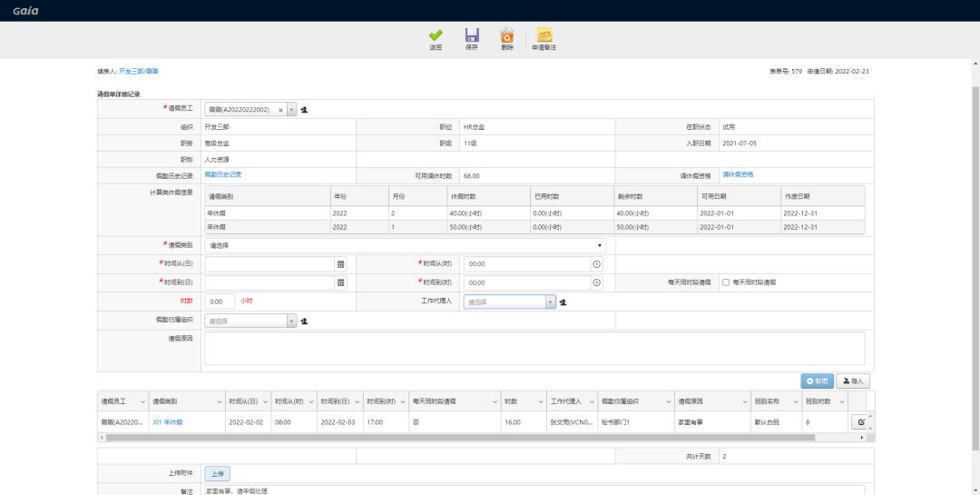The image size is (980, 495).
Task: Open the 假勤历史记录 link
Action: click(222, 174)
